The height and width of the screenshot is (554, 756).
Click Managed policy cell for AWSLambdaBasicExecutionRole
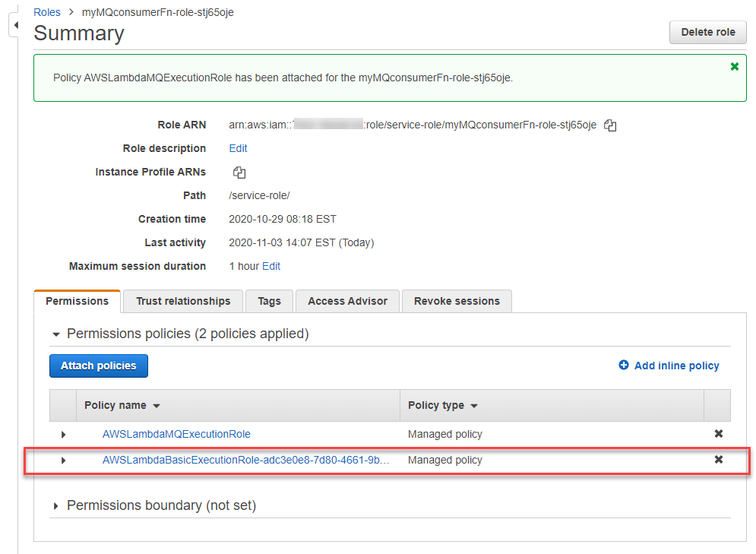(445, 460)
